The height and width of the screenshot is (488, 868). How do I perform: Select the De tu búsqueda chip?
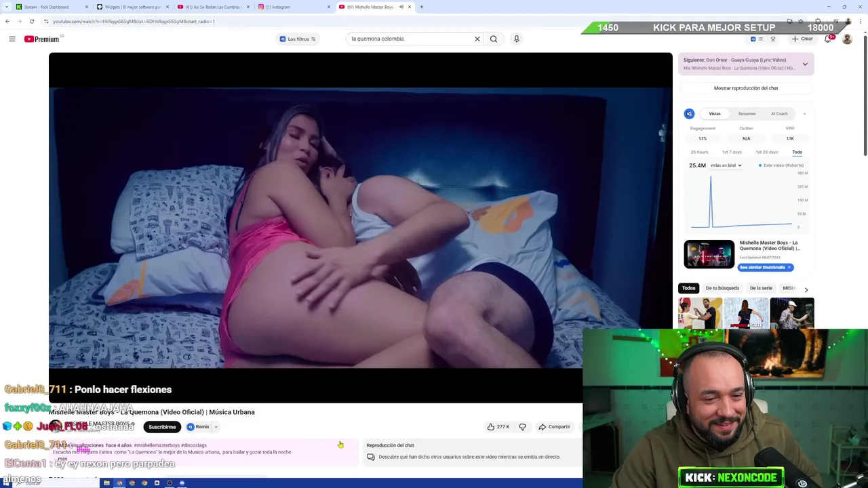[722, 288]
